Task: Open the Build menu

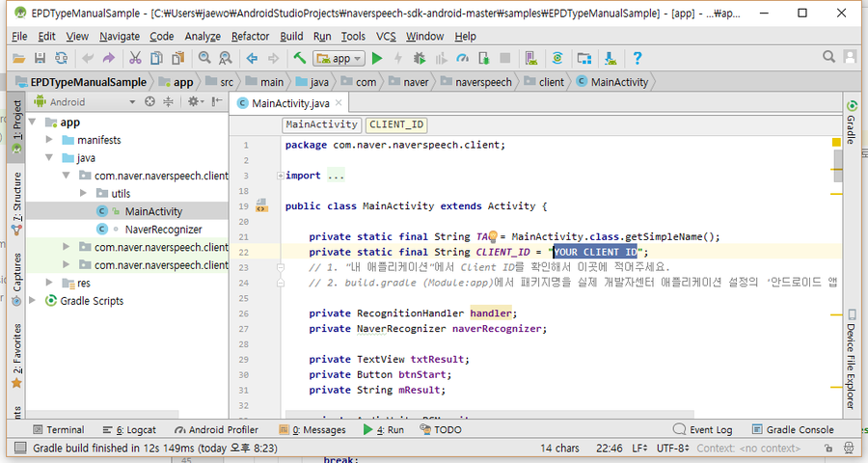Action: pos(291,36)
